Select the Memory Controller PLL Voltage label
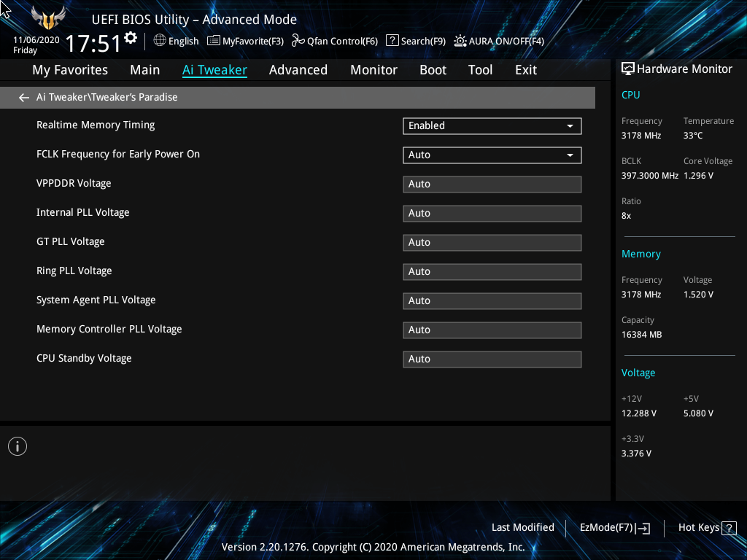Viewport: 747px width, 560px height. [x=109, y=329]
